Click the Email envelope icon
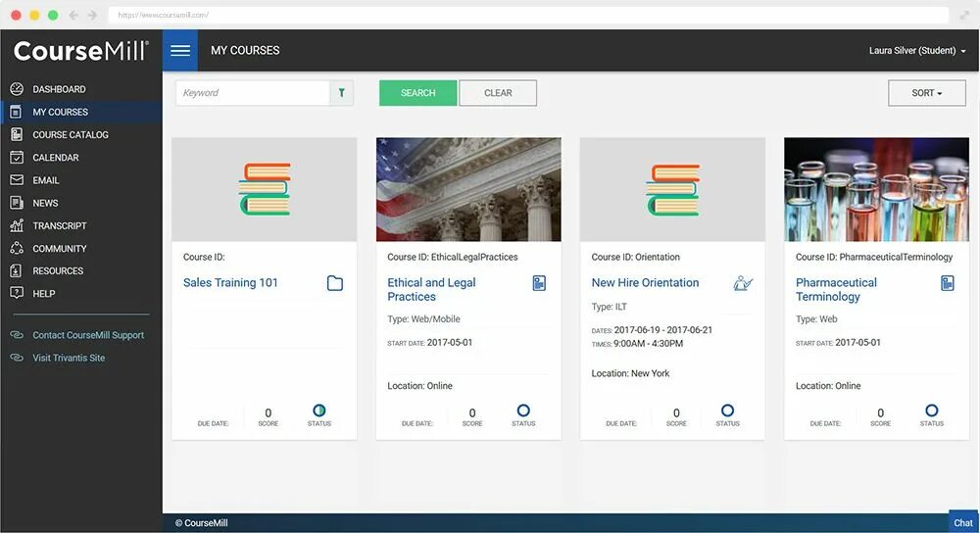This screenshot has width=980, height=533. 17,180
